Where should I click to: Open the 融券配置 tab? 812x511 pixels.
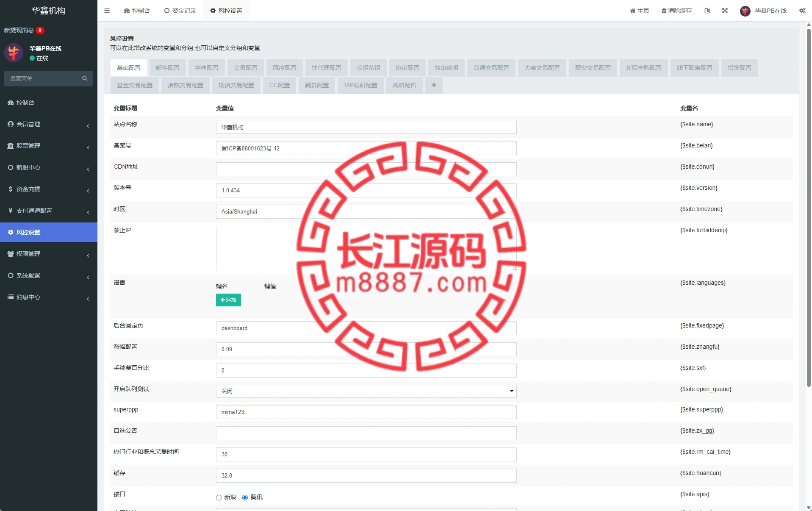(x=317, y=85)
